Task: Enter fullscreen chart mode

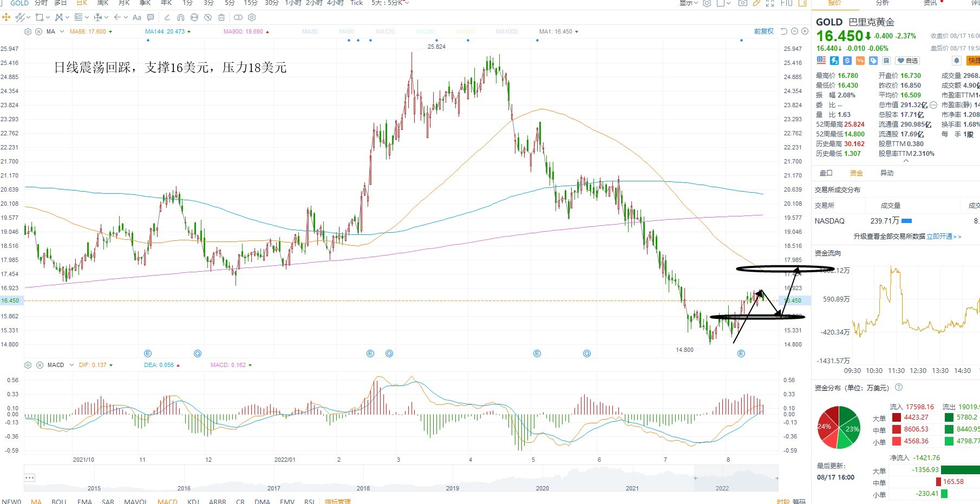Action: 770,3
